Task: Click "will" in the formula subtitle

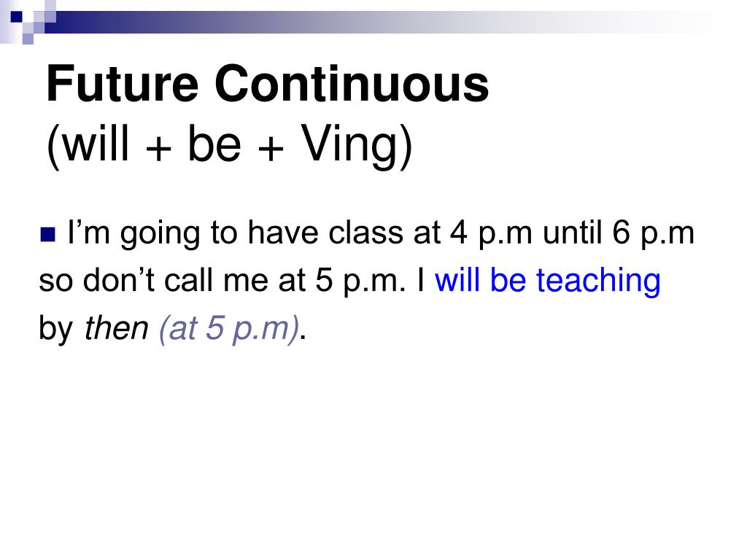Action: (x=89, y=144)
